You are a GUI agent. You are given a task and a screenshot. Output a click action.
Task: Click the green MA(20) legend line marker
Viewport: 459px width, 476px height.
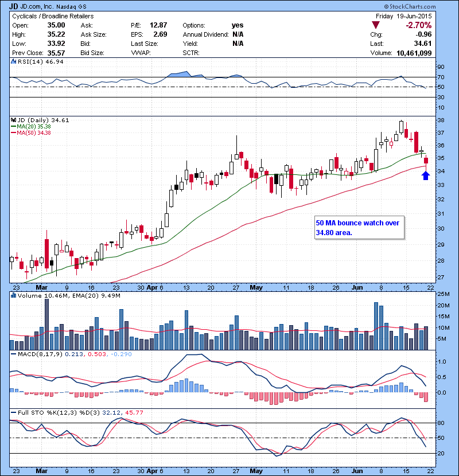tap(13, 127)
